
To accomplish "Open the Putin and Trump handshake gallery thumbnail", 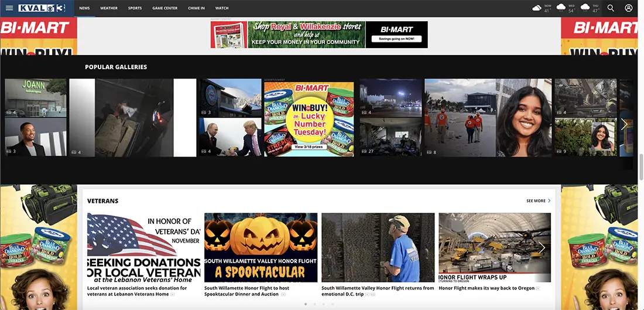I will coord(230,137).
